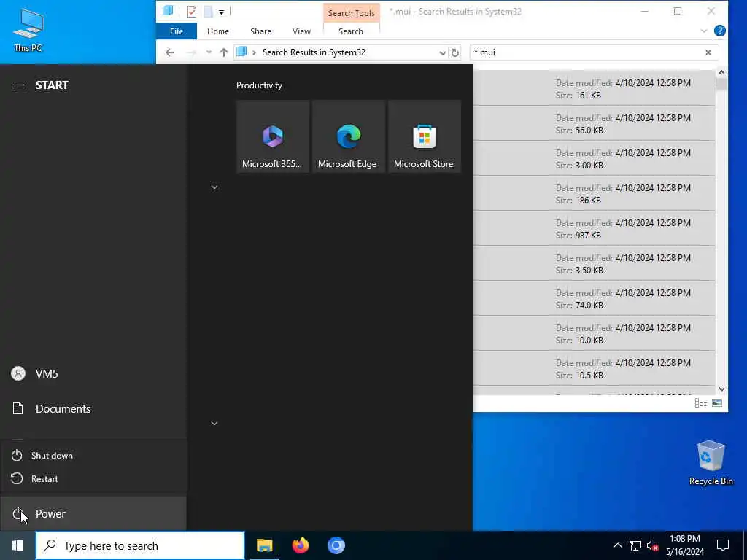Image resolution: width=747 pixels, height=560 pixels.
Task: Switch to details view layout
Action: click(x=701, y=403)
